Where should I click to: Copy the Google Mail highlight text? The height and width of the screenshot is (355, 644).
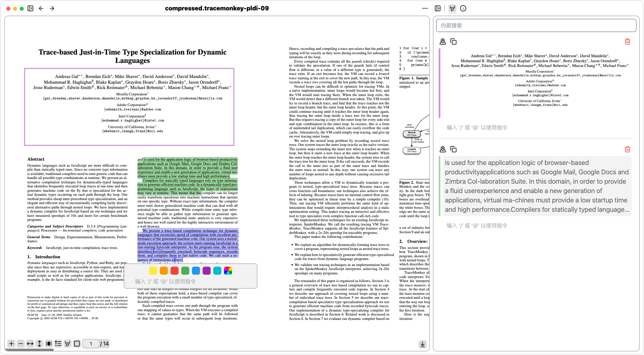tap(453, 149)
